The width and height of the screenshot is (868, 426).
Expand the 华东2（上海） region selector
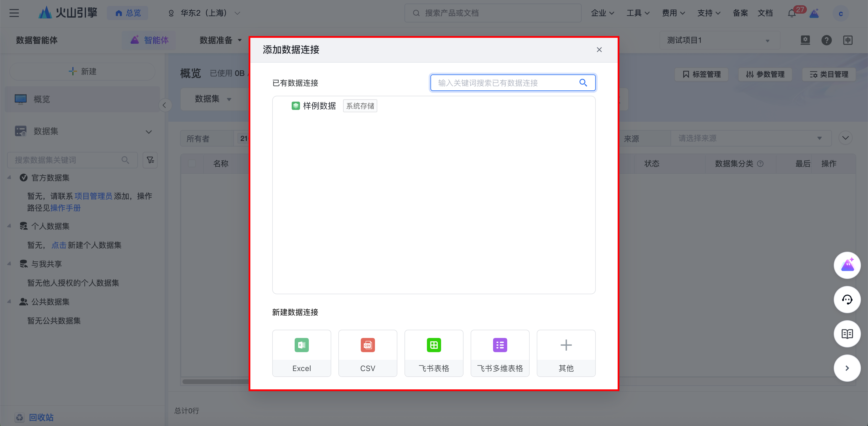(x=204, y=13)
